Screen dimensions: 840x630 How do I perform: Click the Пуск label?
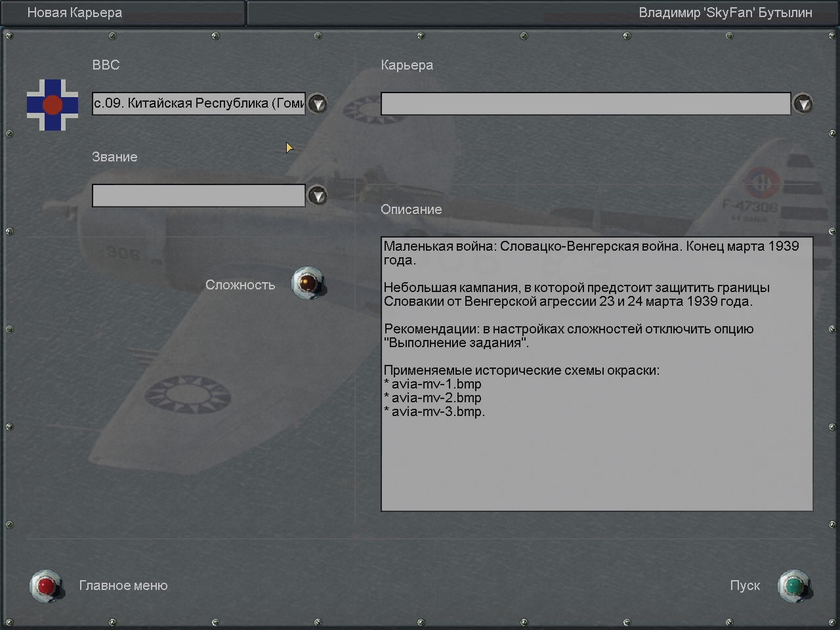[x=745, y=585]
